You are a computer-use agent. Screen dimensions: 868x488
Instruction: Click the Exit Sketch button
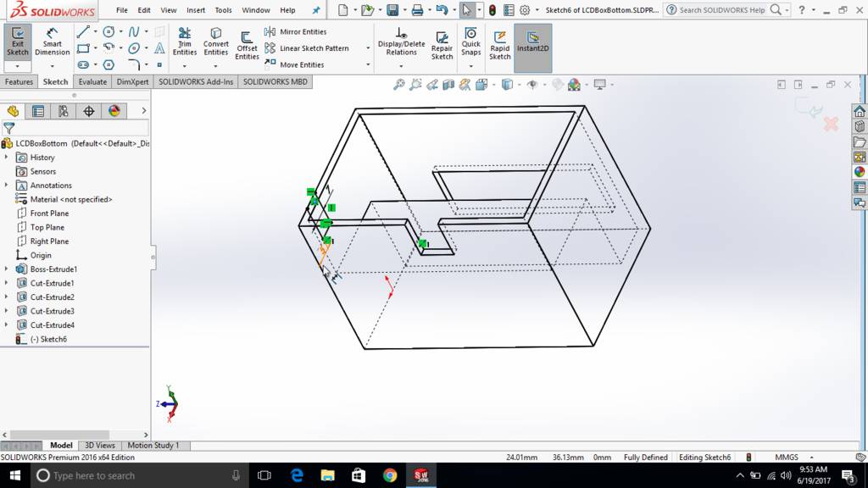[18, 42]
